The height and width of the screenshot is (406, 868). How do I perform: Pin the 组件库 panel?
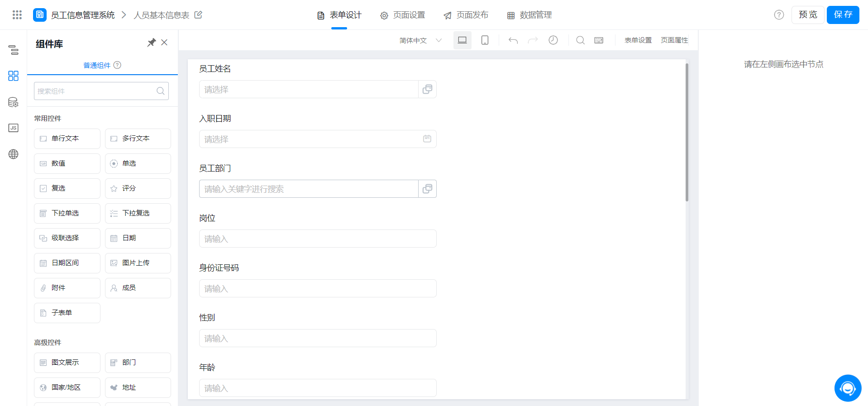[x=152, y=43]
